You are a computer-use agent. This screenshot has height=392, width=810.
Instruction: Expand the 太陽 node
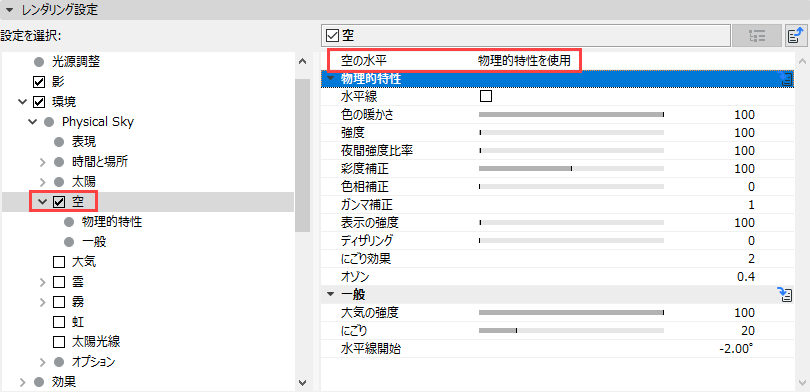click(x=43, y=182)
